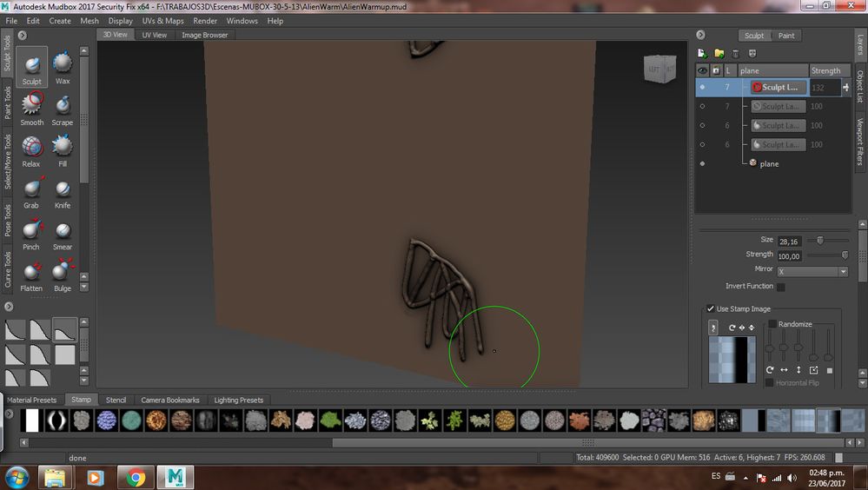Select the Smear tool
Screen dimensions: 868x490
coord(63,233)
